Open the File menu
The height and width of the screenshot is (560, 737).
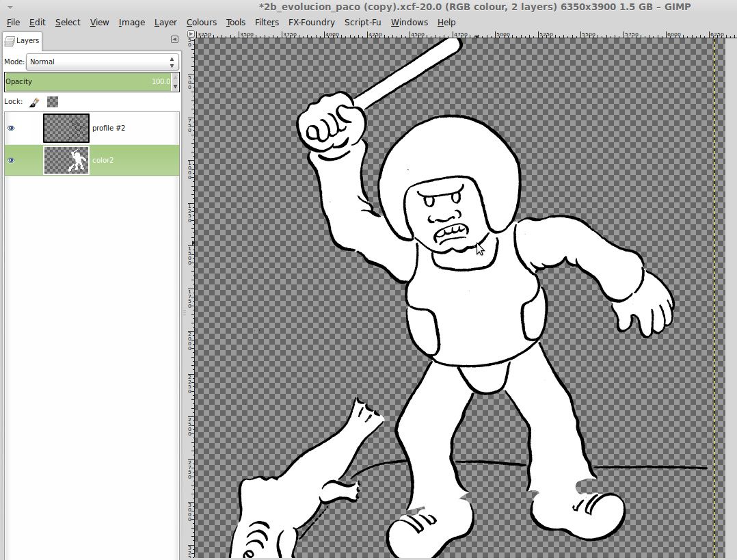coord(13,22)
